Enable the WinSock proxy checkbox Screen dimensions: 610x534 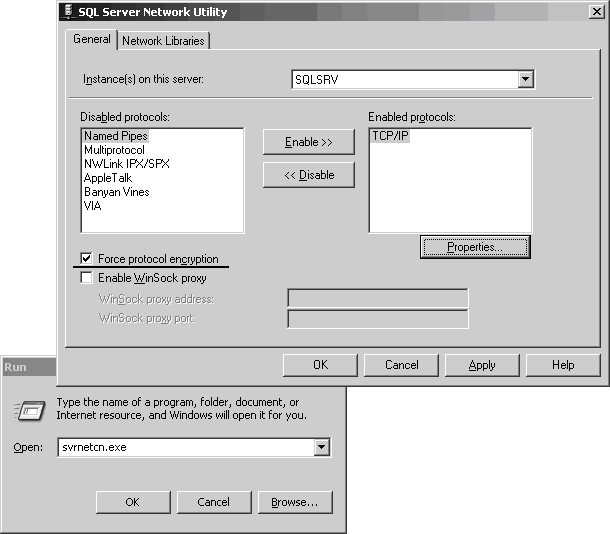point(86,278)
